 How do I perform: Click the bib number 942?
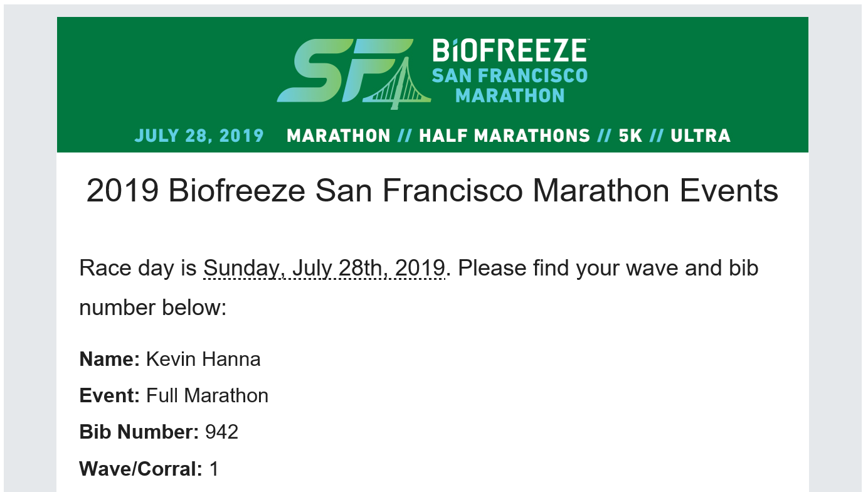pos(222,432)
